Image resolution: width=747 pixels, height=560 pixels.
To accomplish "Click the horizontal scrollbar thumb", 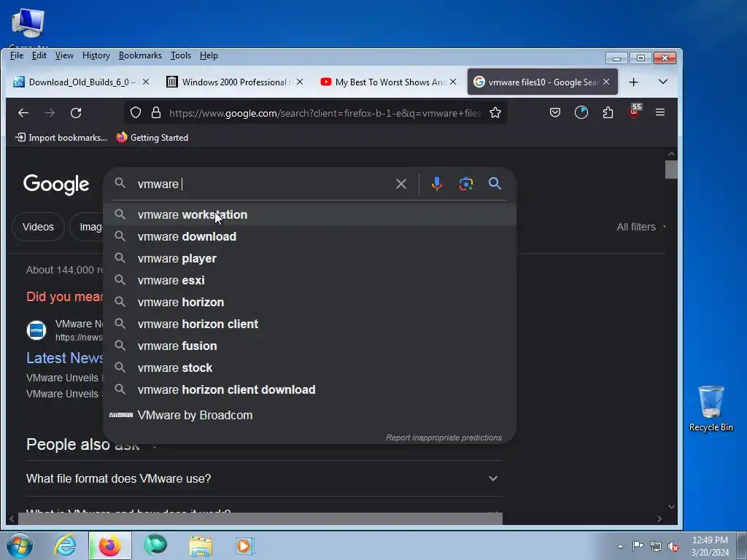I will (260, 518).
